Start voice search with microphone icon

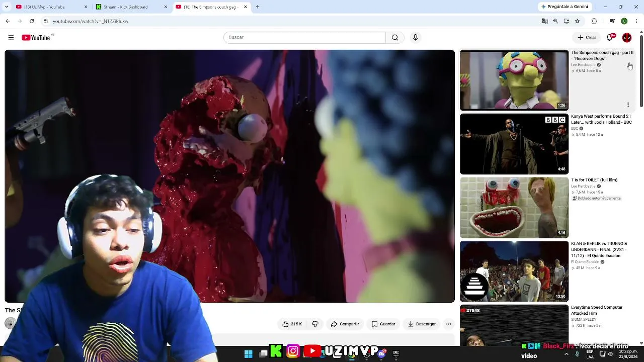tap(415, 37)
